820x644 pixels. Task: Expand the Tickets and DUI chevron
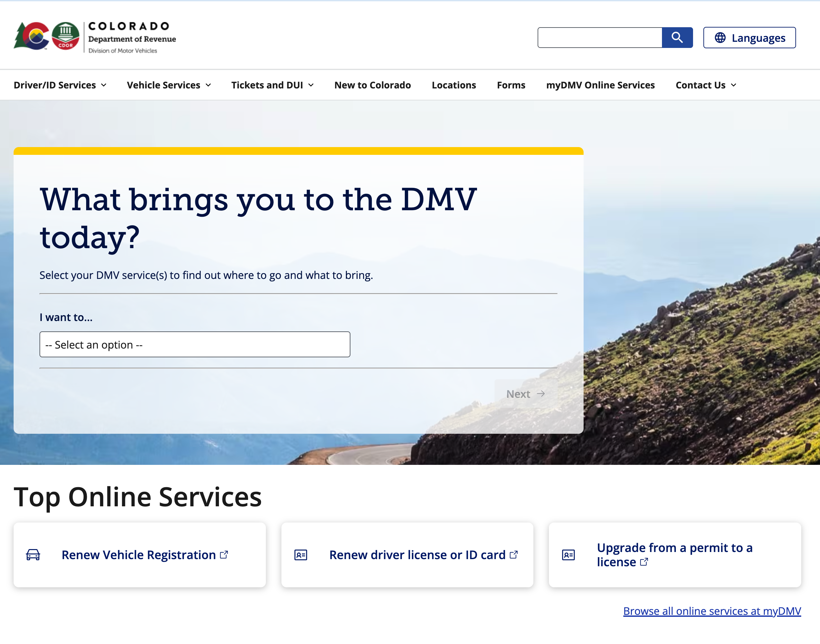[x=311, y=85]
